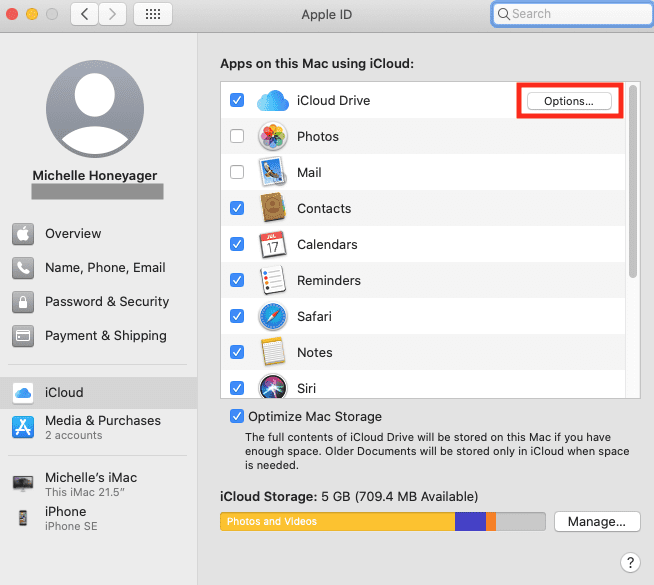
Task: Click the blue storage bar segment
Action: click(x=470, y=522)
